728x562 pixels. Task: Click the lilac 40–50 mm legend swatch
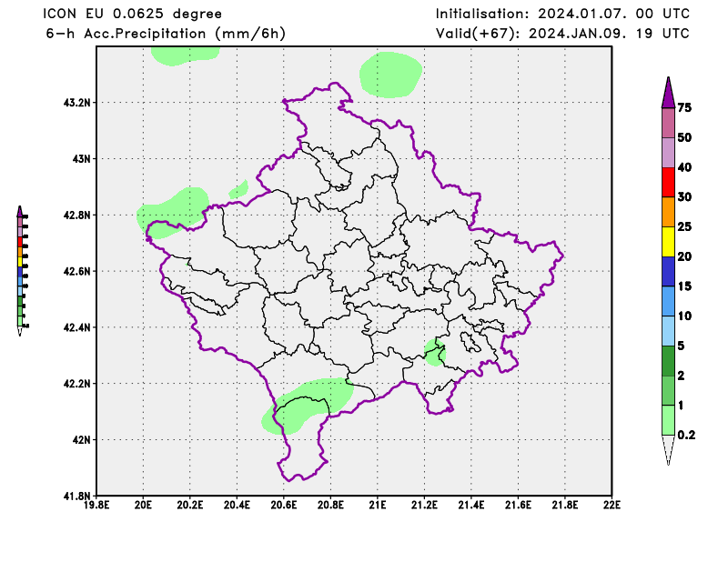pyautogui.click(x=668, y=153)
